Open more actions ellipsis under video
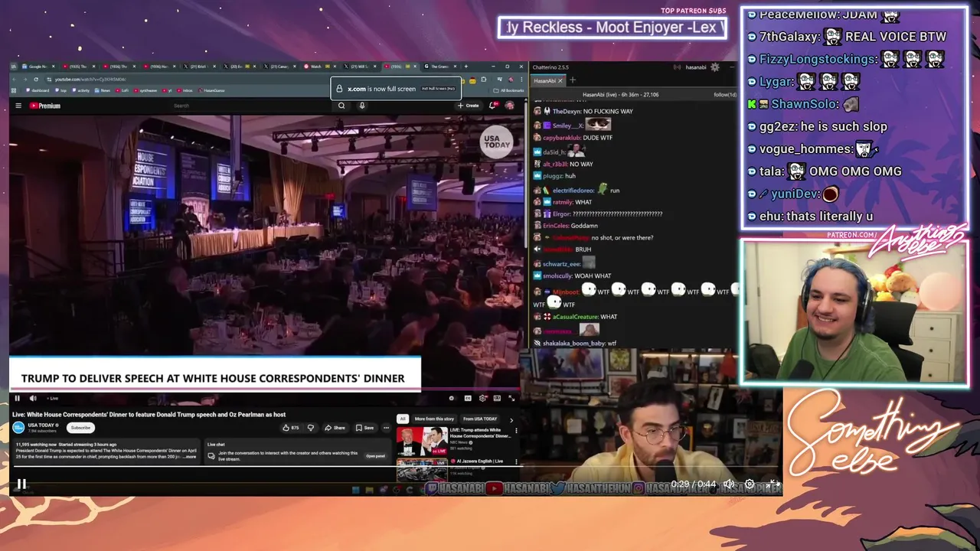The image size is (980, 551). point(386,428)
